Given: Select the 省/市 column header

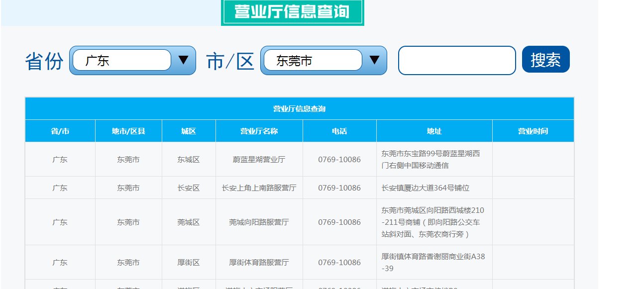Looking at the screenshot, I should coord(60,130).
